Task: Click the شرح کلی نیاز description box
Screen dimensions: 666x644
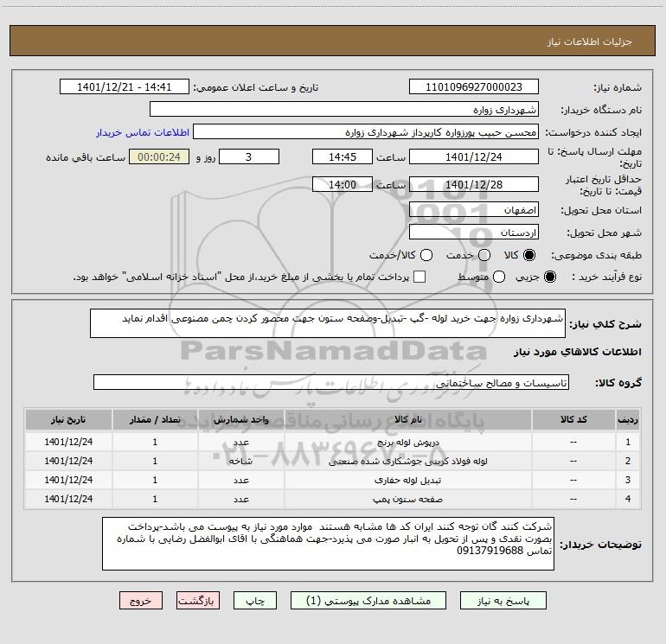Action: (328, 323)
